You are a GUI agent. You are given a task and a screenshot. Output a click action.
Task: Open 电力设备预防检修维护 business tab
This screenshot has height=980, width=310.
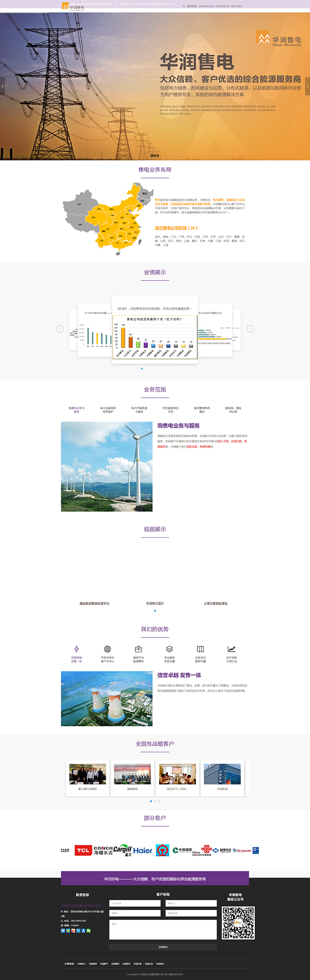click(x=108, y=410)
